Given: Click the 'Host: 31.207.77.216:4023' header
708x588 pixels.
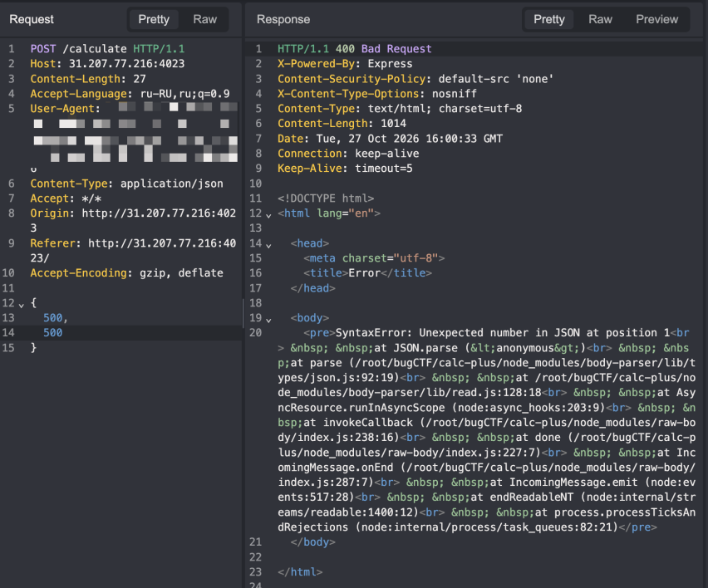Looking at the screenshot, I should click(x=107, y=64).
